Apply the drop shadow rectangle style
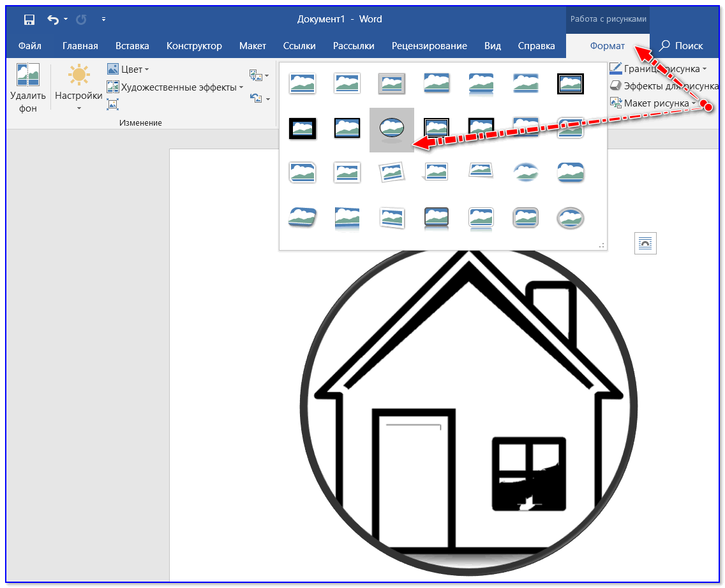This screenshot has width=725, height=588. click(x=437, y=84)
